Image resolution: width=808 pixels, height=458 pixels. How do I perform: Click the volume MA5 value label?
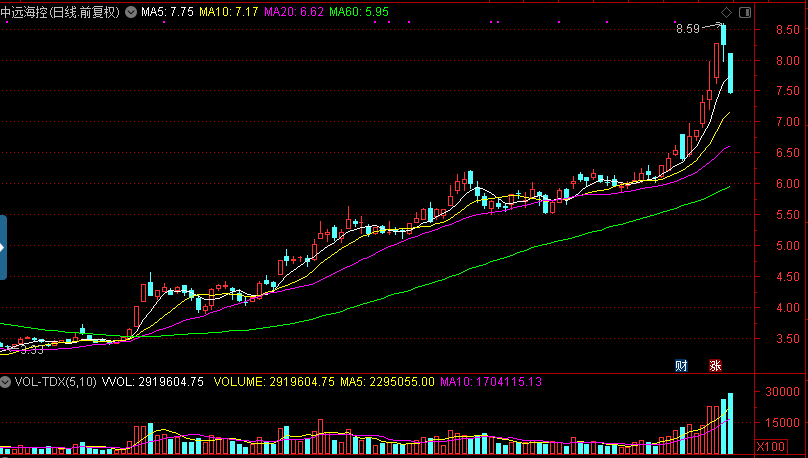[x=388, y=381]
